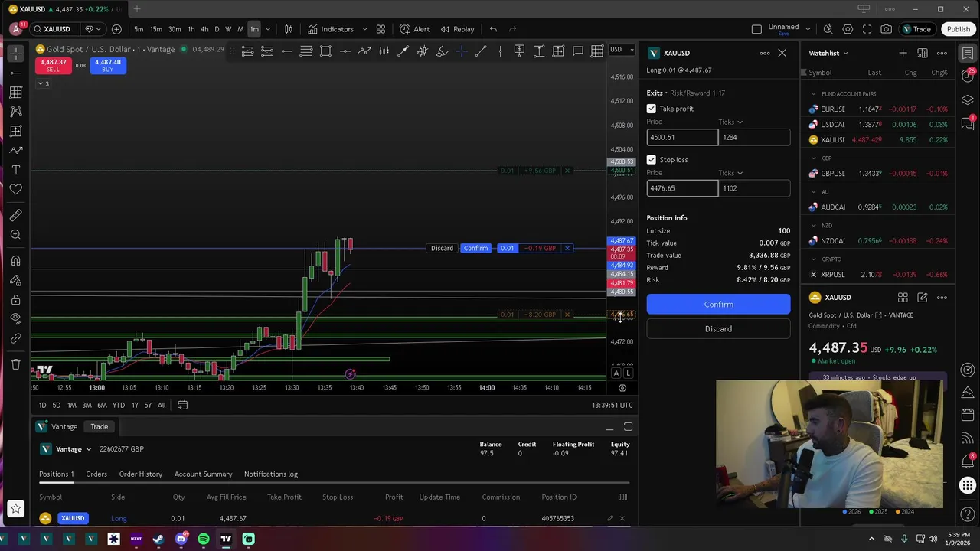Open the Stop loss Ticks unit dropdown

(x=730, y=173)
